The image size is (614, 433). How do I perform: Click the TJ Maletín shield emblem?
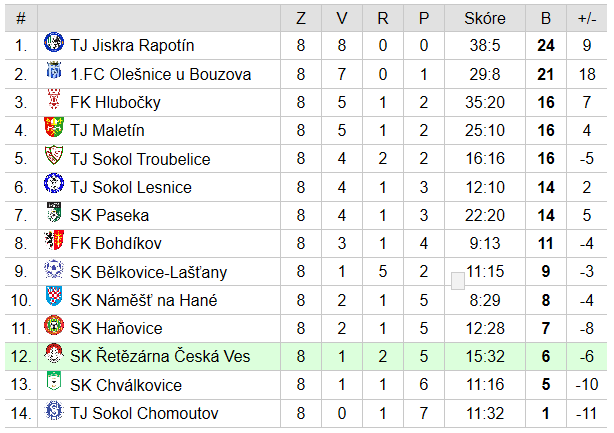[54, 127]
